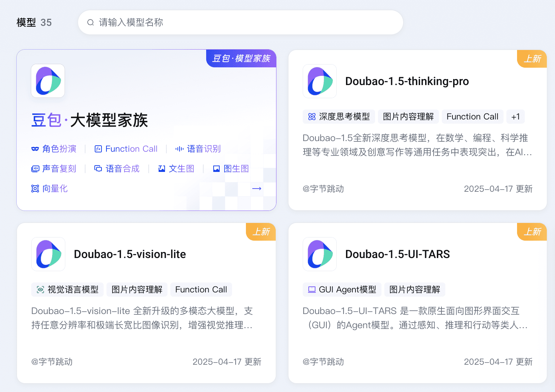The height and width of the screenshot is (392, 555).
Task: Click update date on thinking-pro card
Action: pyautogui.click(x=498, y=189)
